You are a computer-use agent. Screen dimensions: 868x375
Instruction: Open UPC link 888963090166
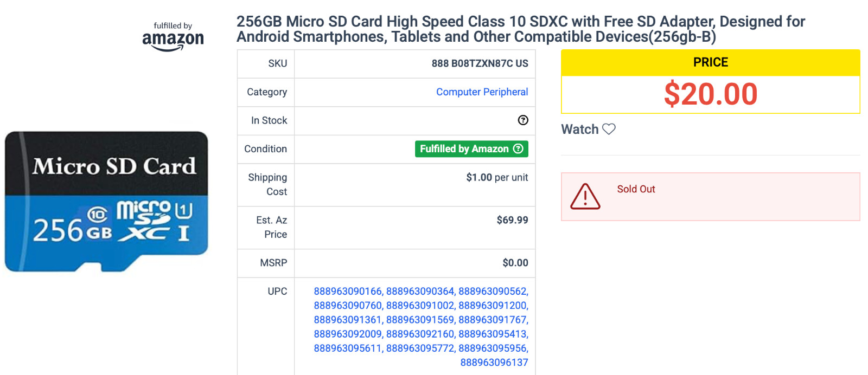pyautogui.click(x=347, y=292)
